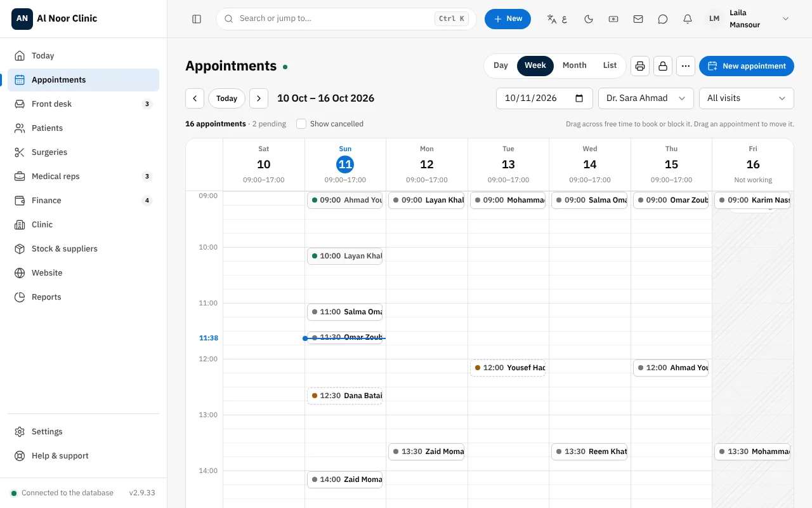Open Appointments in the sidebar
This screenshot has height=508, width=812.
[x=83, y=80]
